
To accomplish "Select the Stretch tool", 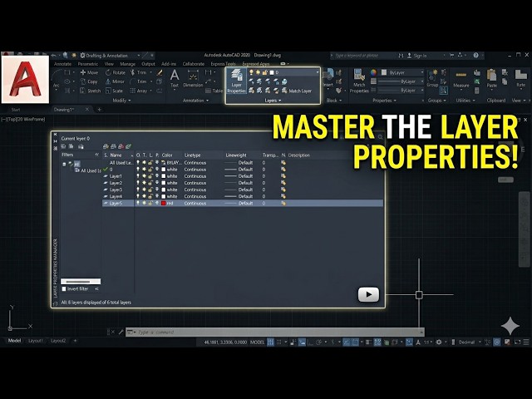I will (x=91, y=91).
